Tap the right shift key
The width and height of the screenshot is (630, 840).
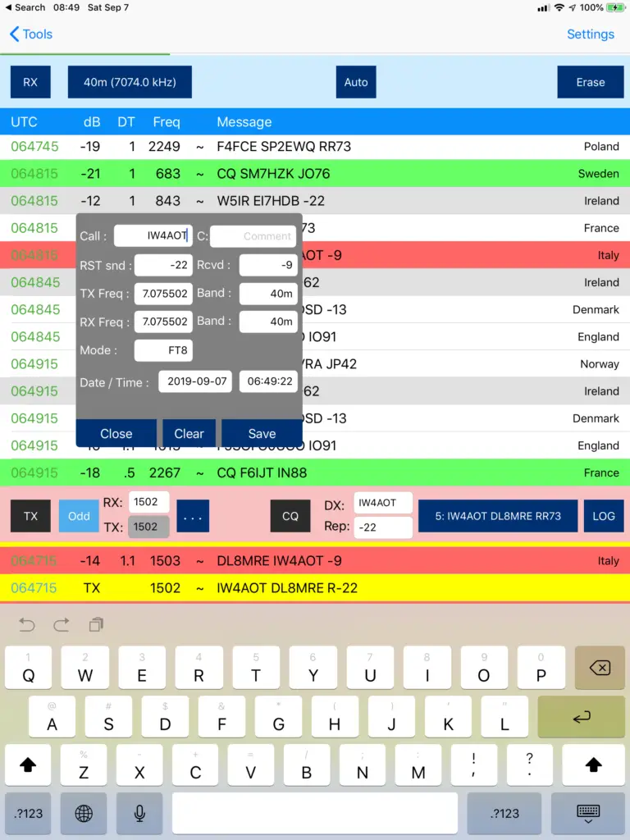point(593,765)
